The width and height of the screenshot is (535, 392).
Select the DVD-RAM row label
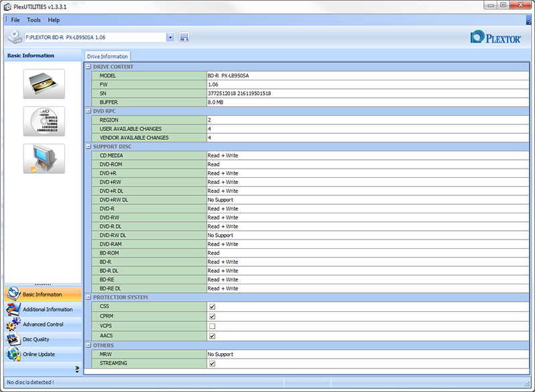pyautogui.click(x=110, y=244)
